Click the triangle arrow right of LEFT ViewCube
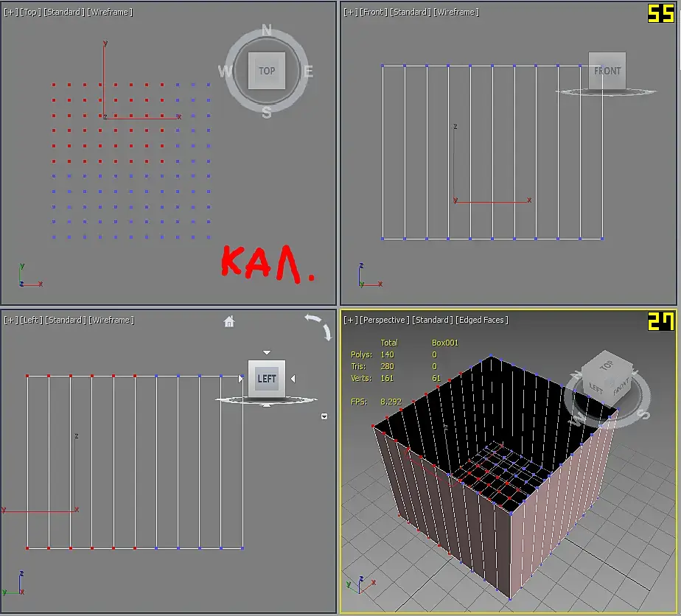 coord(293,379)
